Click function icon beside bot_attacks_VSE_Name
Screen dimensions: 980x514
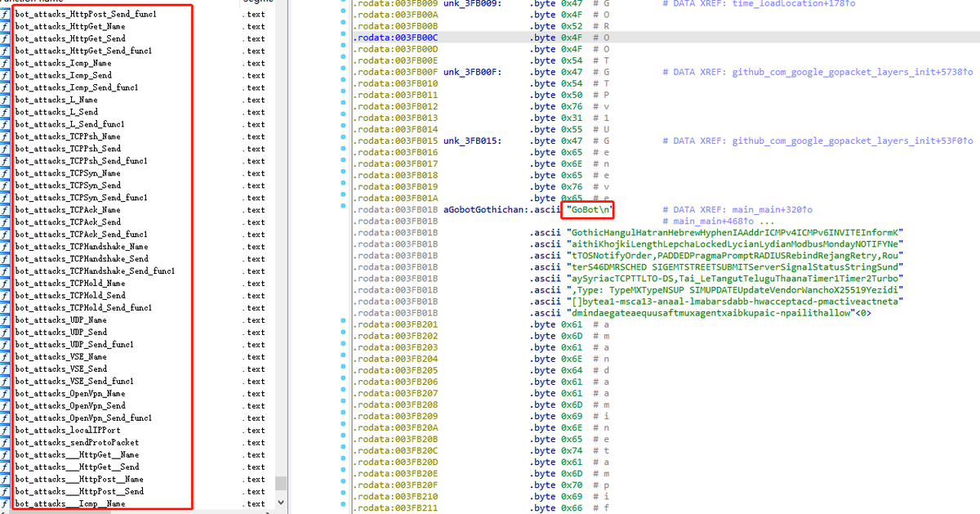pyautogui.click(x=6, y=357)
